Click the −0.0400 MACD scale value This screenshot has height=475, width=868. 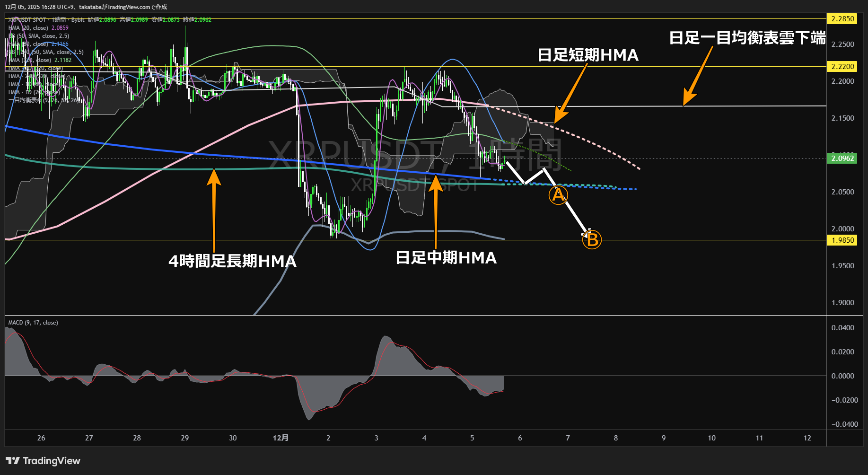[844, 424]
